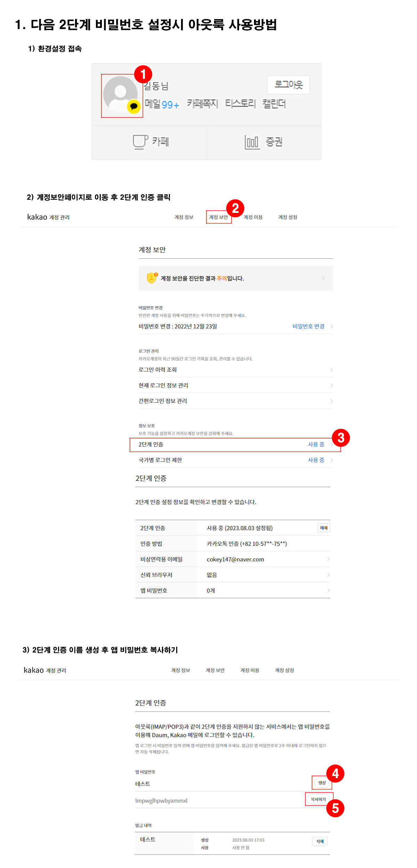Viewport: 417px width, 868px height.
Task: Click the security shield warning icon
Action: (x=152, y=278)
